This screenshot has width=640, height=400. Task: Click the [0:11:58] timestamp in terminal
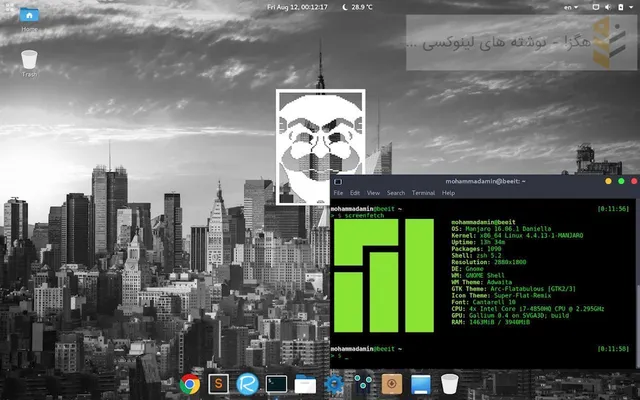(x=613, y=349)
